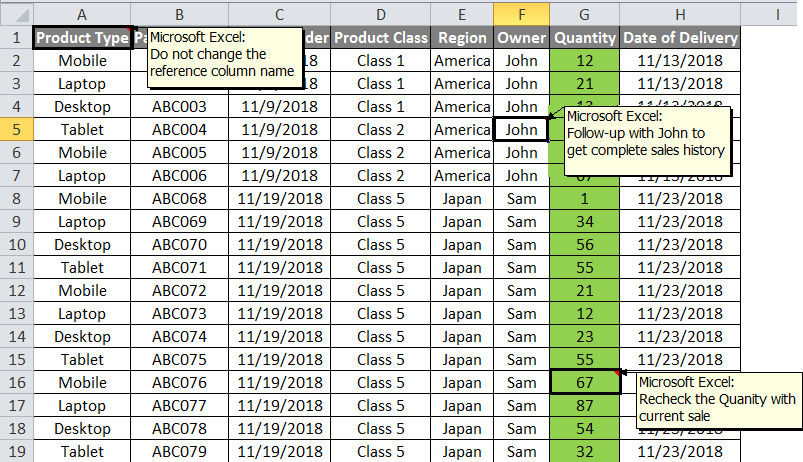Click quantity cell 34 in row 9

point(584,222)
